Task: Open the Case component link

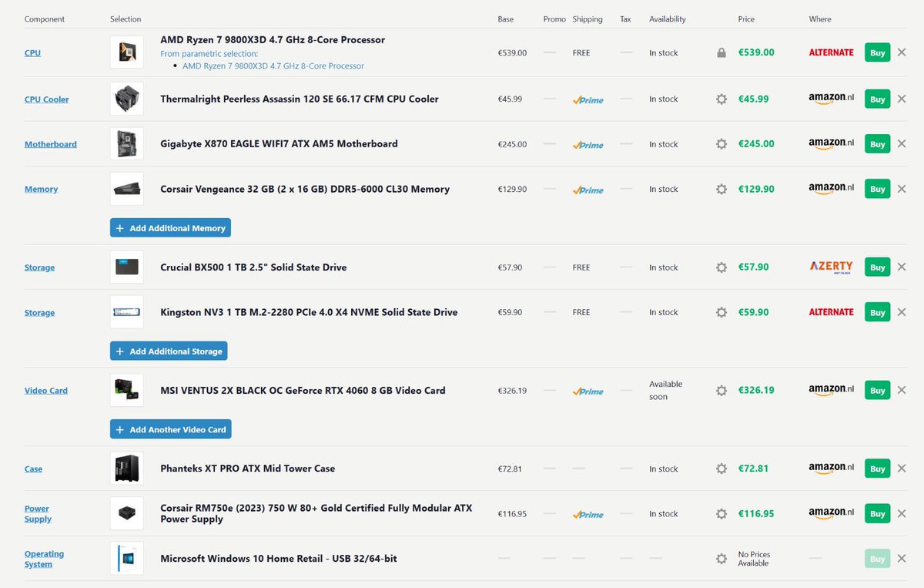Action: click(x=33, y=469)
